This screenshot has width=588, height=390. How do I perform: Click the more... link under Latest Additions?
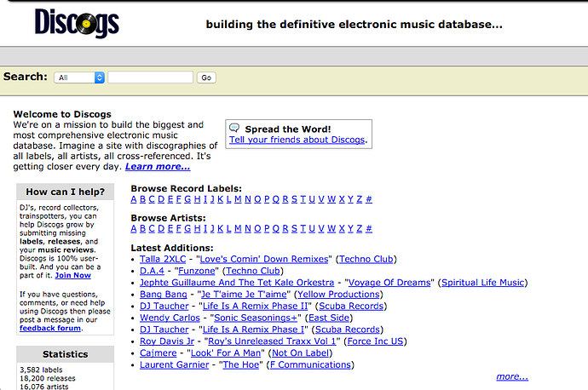pyautogui.click(x=512, y=376)
